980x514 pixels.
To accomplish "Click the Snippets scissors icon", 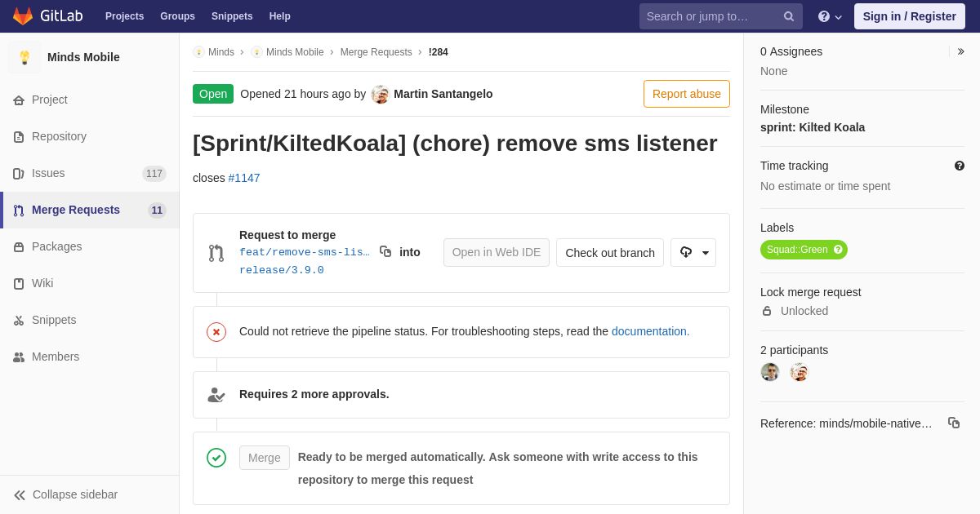I will pyautogui.click(x=19, y=321).
